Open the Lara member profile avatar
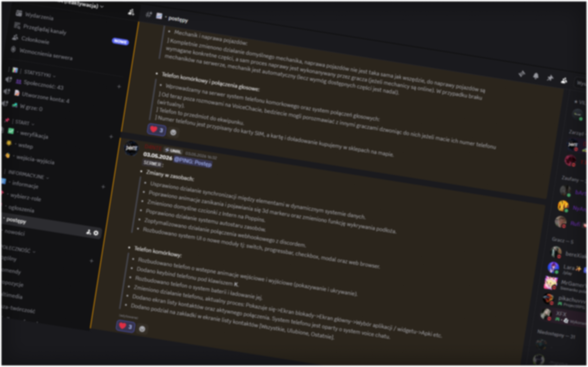Viewport: 588px width, 367px height. tap(553, 268)
